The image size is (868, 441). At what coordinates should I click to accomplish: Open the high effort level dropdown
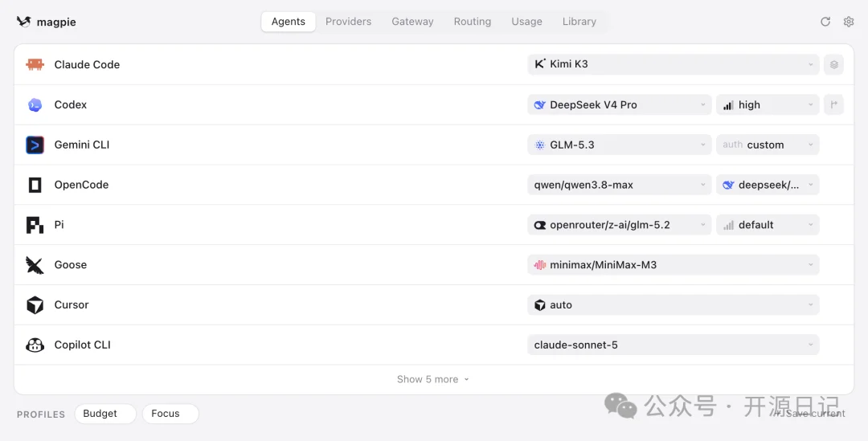[768, 104]
